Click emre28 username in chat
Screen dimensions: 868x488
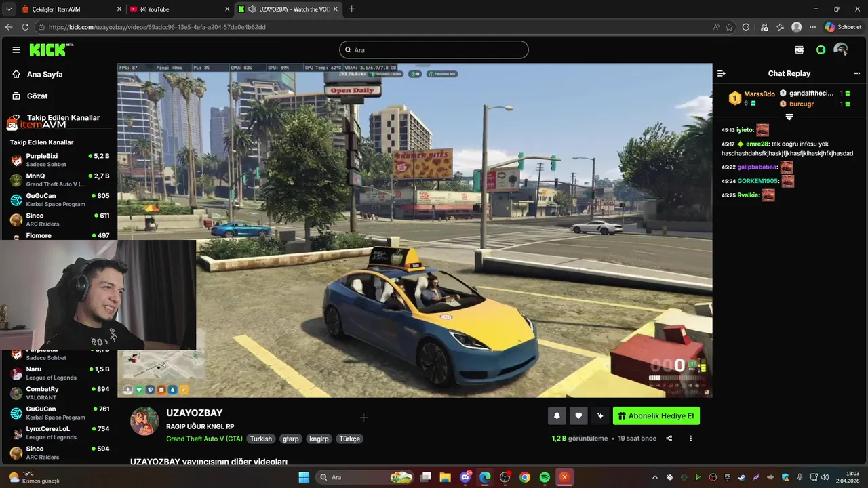(x=757, y=144)
